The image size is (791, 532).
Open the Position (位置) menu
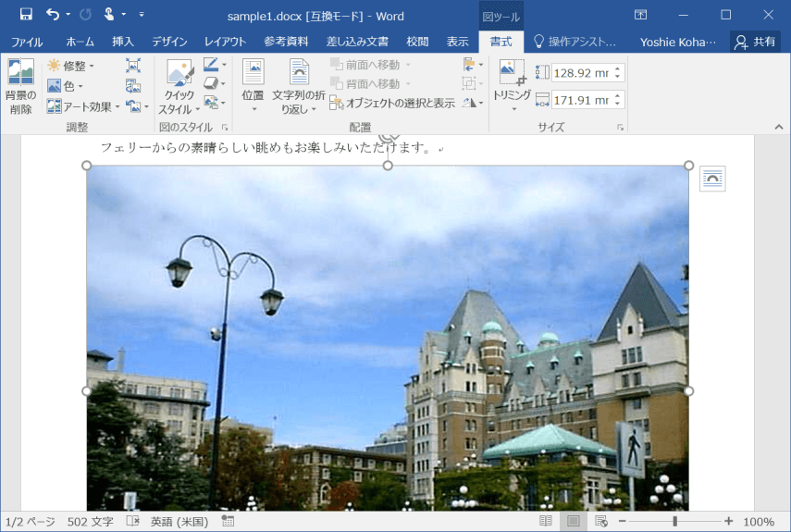coord(253,86)
